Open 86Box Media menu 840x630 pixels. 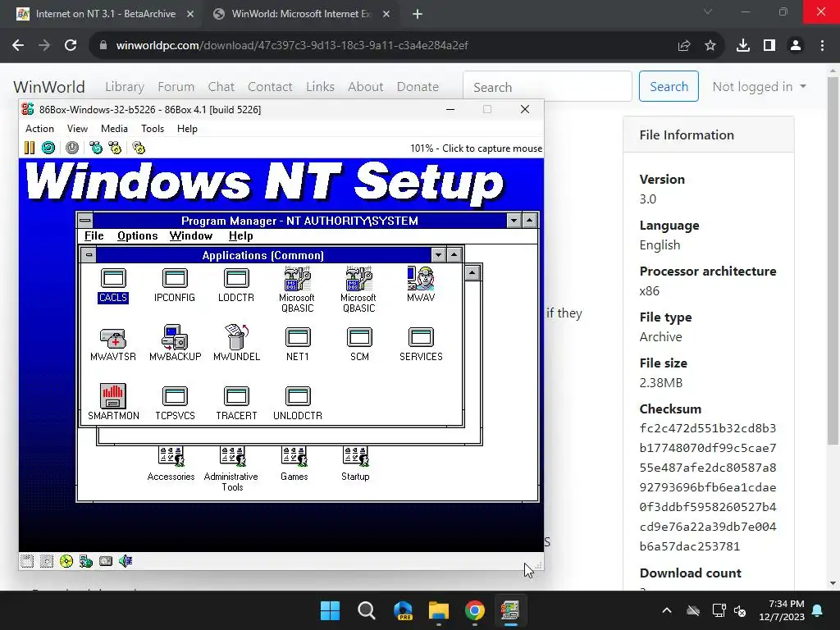pyautogui.click(x=114, y=129)
